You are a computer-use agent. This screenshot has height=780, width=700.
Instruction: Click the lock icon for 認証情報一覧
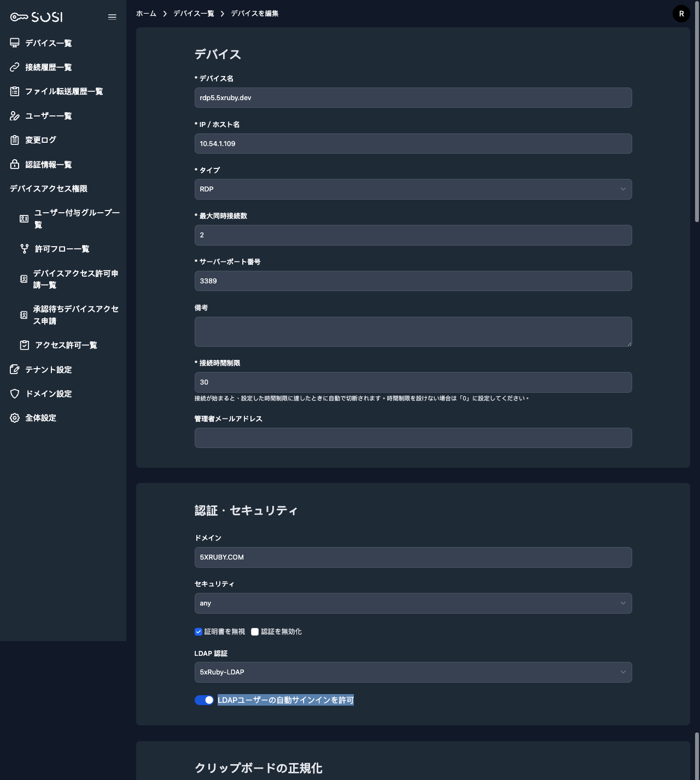(x=15, y=165)
